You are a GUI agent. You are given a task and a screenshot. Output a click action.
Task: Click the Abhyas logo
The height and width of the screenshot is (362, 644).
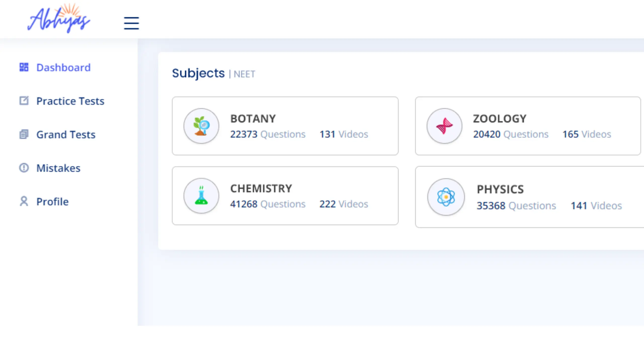click(x=58, y=18)
